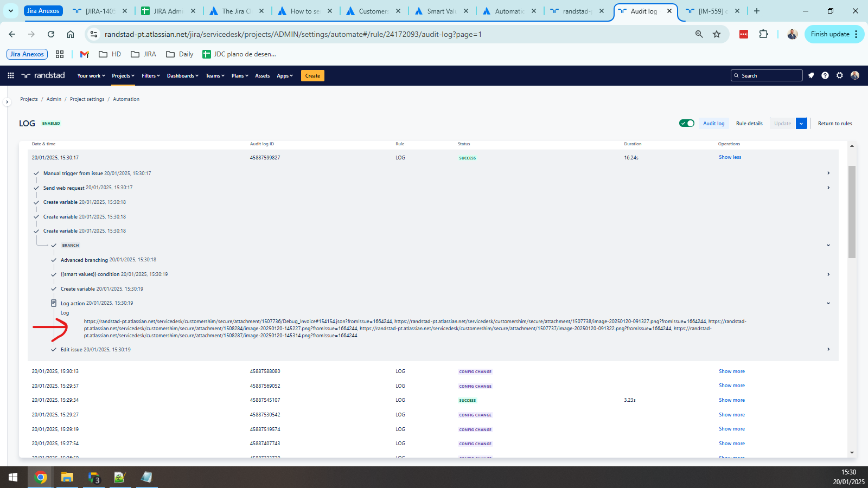
Task: Click the Show less link
Action: [x=730, y=157]
